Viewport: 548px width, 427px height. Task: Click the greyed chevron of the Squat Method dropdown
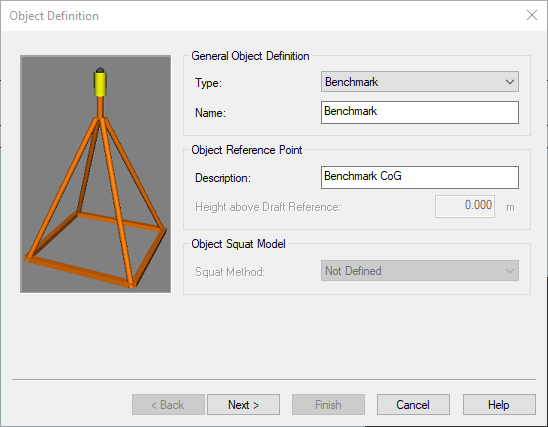[510, 270]
